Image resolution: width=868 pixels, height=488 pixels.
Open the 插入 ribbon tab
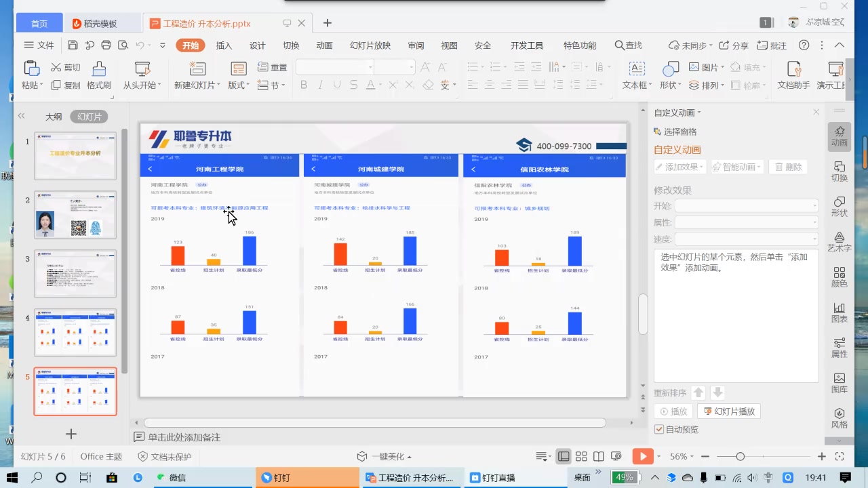[x=224, y=45]
